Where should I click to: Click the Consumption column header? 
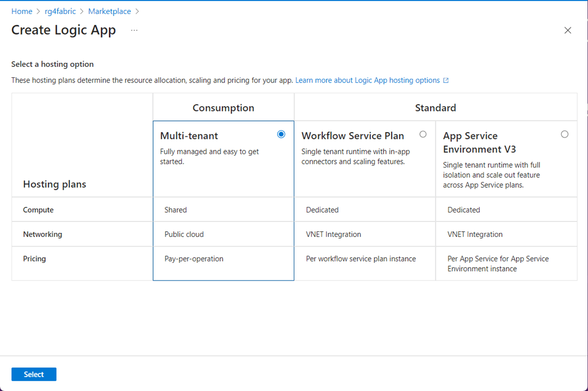pos(223,108)
